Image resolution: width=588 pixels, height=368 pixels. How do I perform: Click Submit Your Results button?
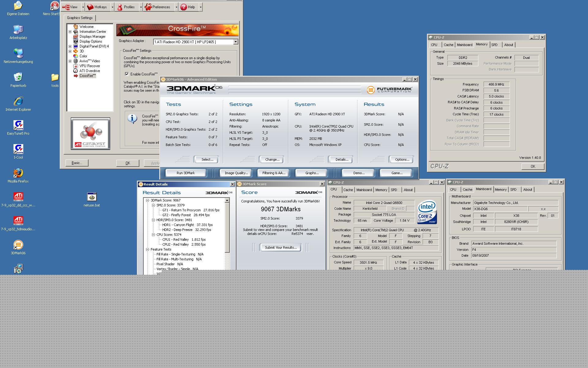pyautogui.click(x=281, y=247)
